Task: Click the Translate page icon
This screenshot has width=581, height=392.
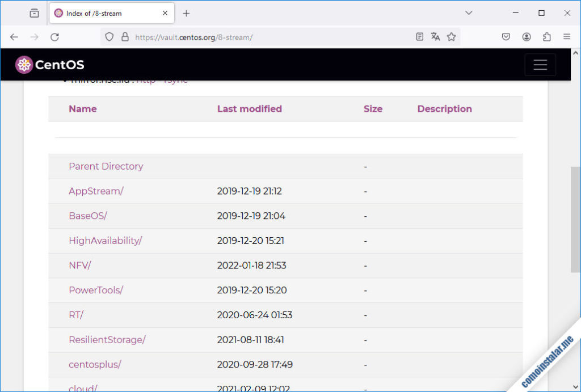Action: tap(435, 37)
